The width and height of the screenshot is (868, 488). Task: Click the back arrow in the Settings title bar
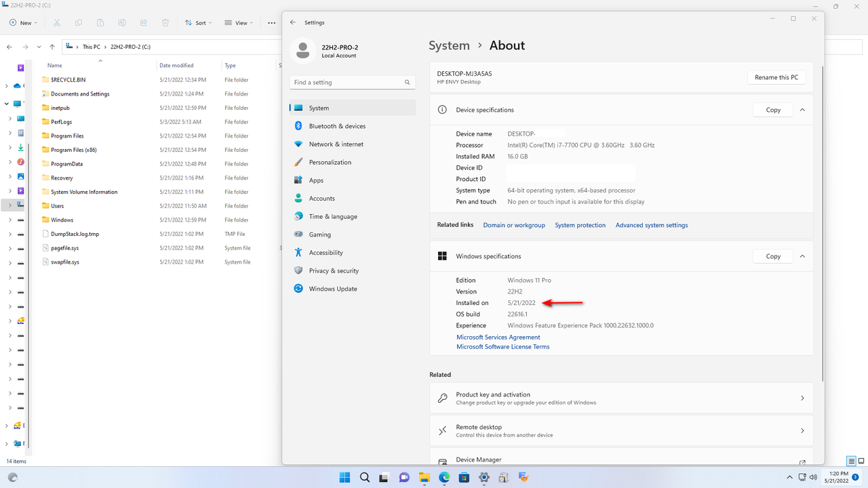[293, 22]
